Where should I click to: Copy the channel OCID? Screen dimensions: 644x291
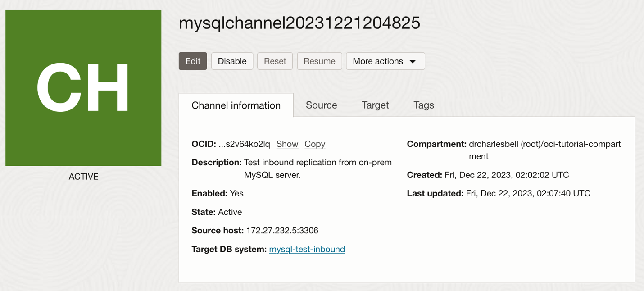point(314,144)
